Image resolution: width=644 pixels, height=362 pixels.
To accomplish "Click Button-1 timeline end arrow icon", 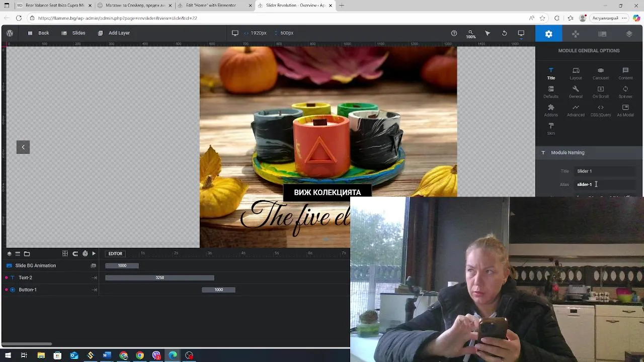I will coord(94,290).
